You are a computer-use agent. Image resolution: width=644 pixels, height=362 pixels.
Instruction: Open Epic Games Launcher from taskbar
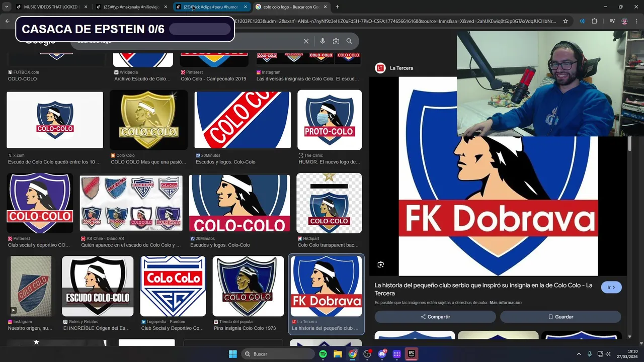pyautogui.click(x=412, y=354)
